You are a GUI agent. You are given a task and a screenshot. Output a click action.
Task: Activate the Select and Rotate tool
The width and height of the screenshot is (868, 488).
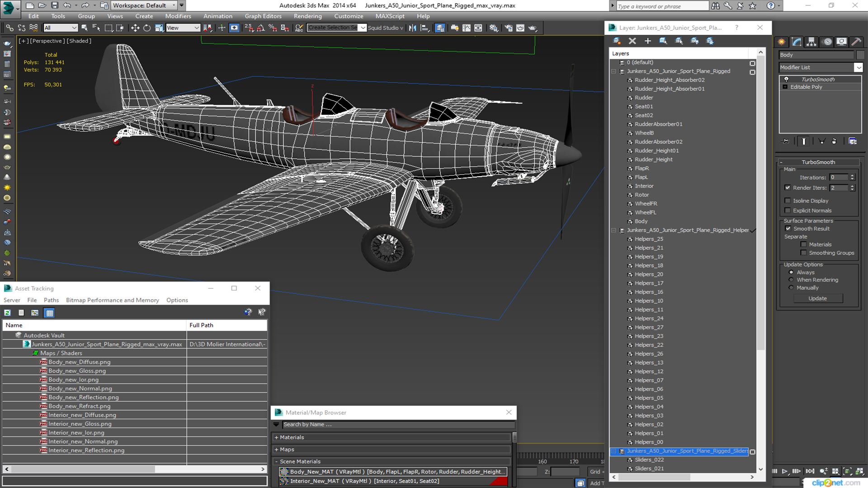[x=146, y=28]
